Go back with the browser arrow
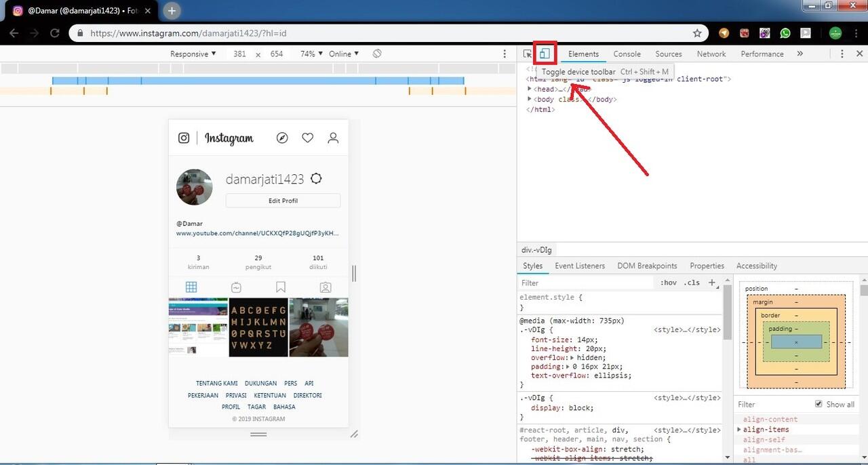868x465 pixels. click(x=14, y=33)
